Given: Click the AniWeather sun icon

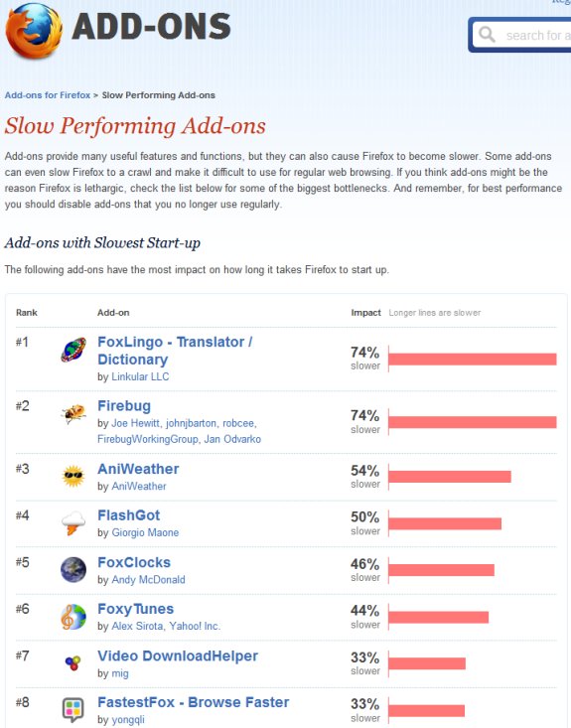Looking at the screenshot, I should pos(73,477).
